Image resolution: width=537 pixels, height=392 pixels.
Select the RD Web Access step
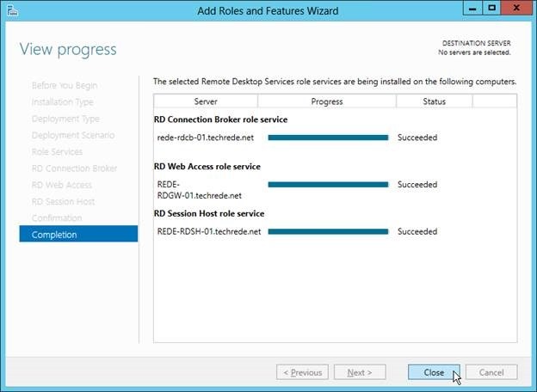coord(62,185)
